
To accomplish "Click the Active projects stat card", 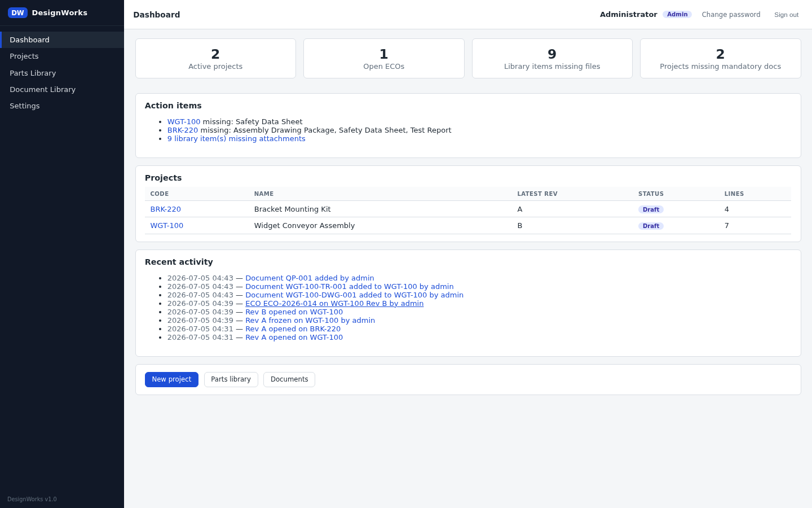I will [x=215, y=59].
